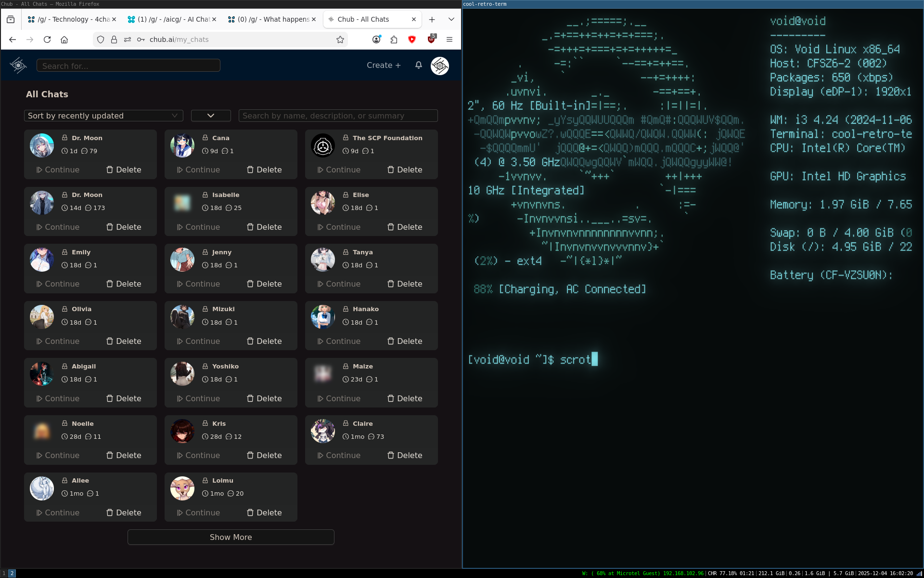Click the Show More button
This screenshot has width=924, height=578.
pos(231,537)
